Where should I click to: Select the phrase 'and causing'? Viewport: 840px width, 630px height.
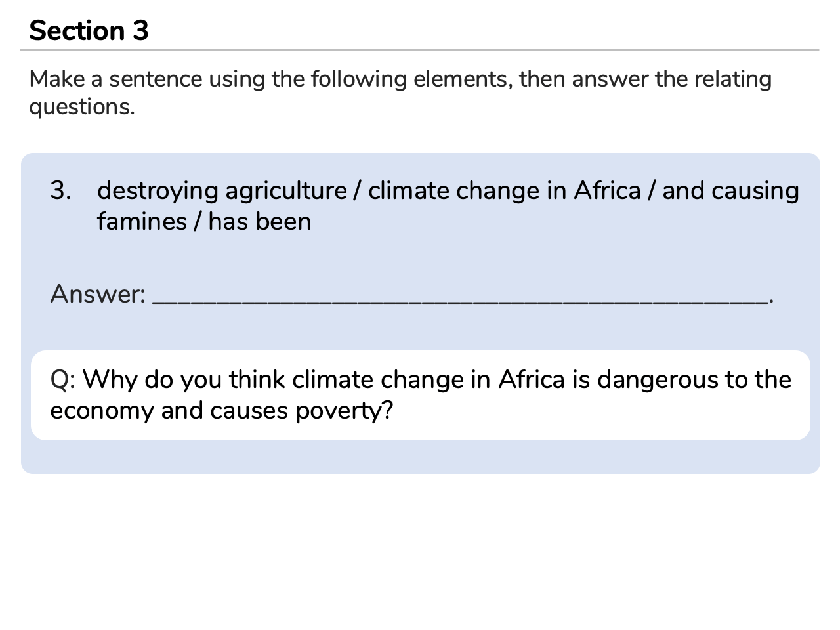730,191
